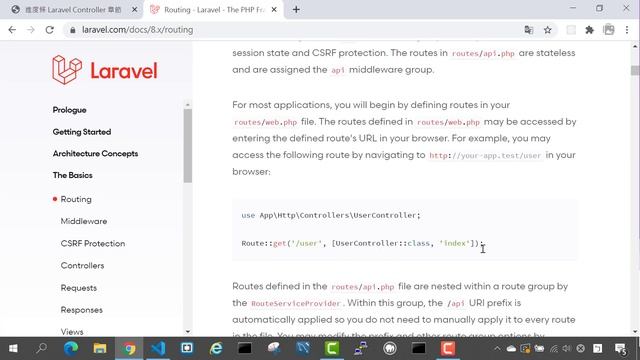Screen dimensions: 640x360
Task: Open the red Camtasia recorder taskbar icon
Action: click(448, 349)
